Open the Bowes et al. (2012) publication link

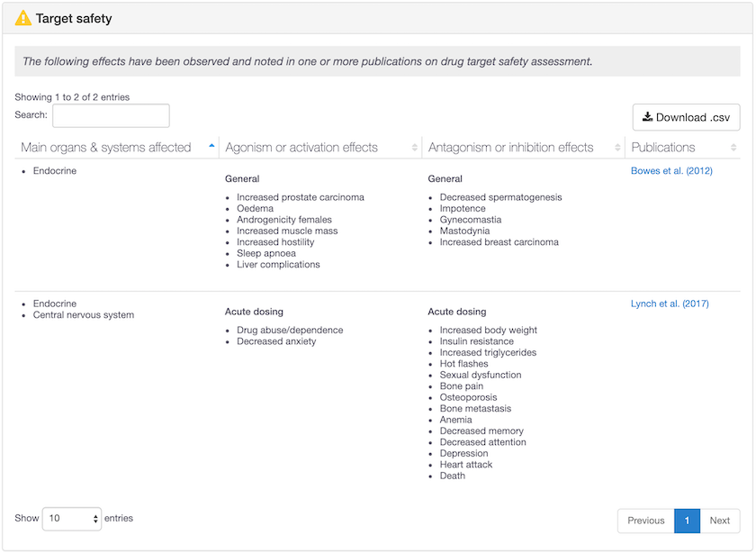coord(671,171)
